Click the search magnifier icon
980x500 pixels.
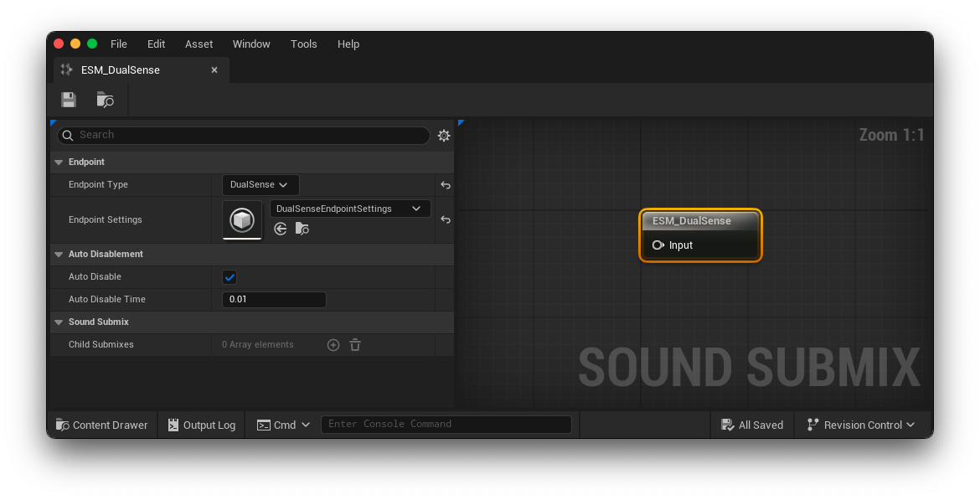click(x=68, y=135)
